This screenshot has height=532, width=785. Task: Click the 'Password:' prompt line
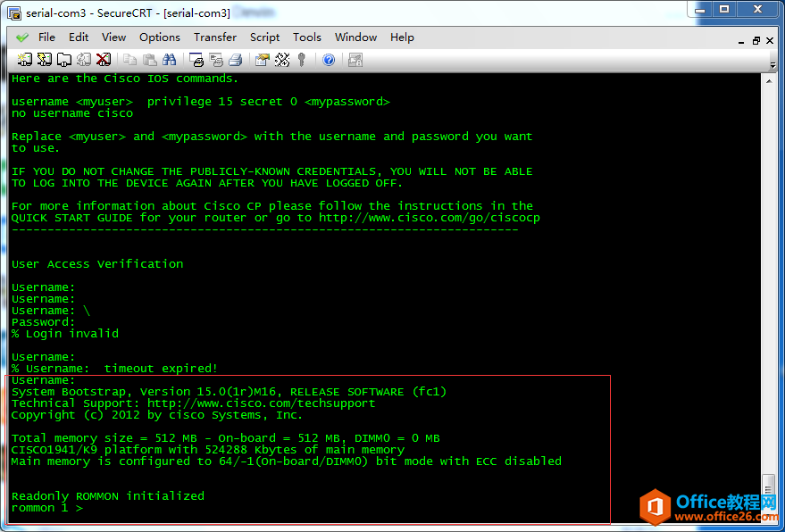(x=43, y=322)
